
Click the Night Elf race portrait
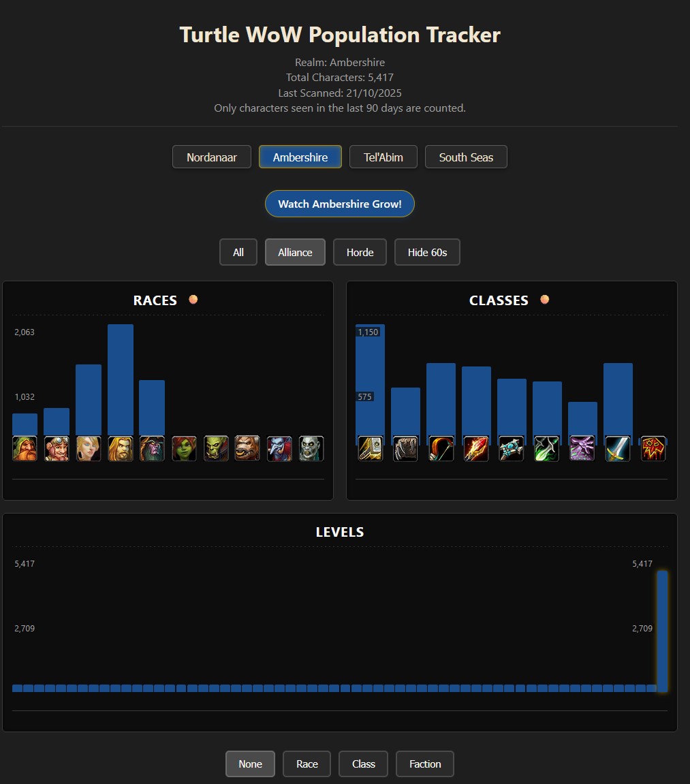click(152, 448)
